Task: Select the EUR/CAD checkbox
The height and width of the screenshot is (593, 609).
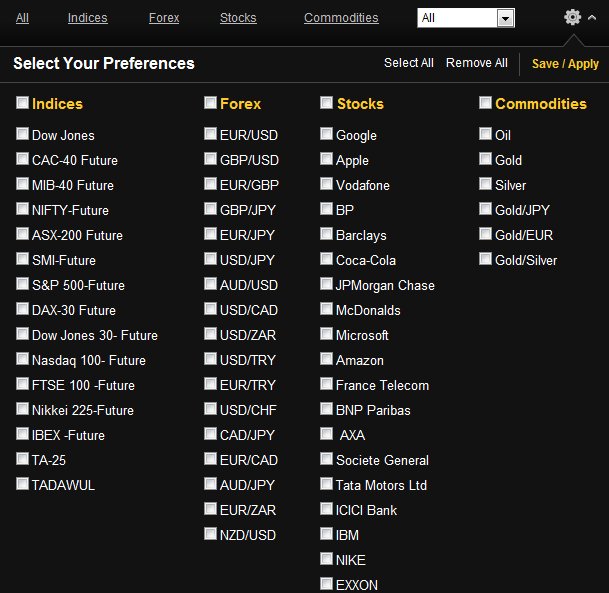Action: click(211, 459)
